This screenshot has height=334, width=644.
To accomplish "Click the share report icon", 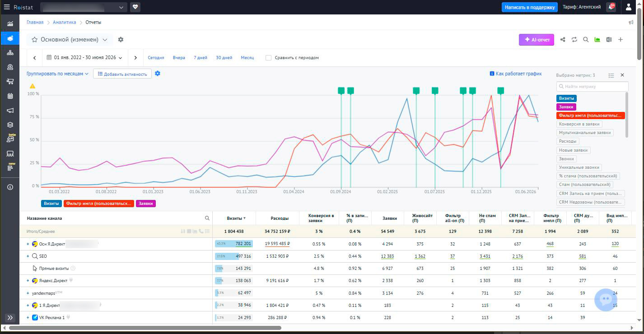I will [x=563, y=40].
